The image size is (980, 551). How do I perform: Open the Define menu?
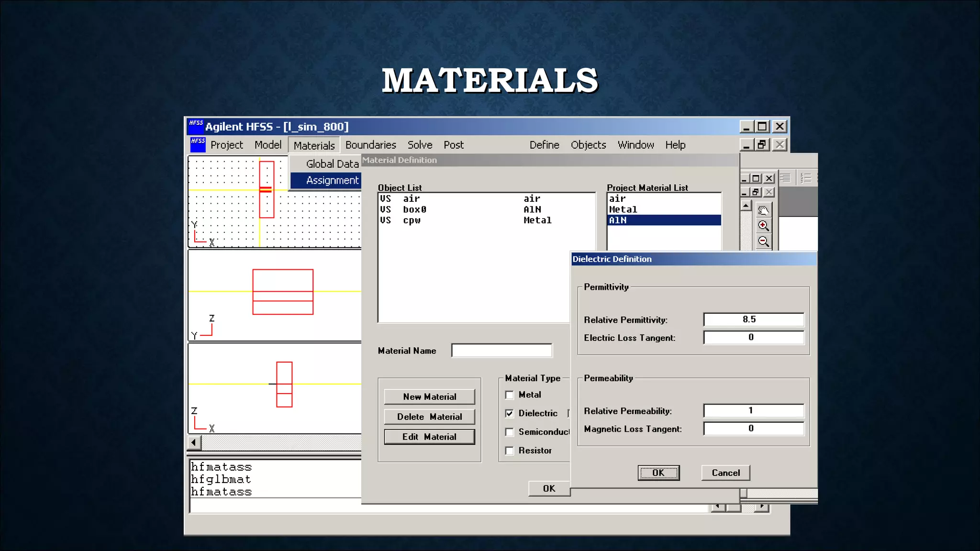pos(544,145)
